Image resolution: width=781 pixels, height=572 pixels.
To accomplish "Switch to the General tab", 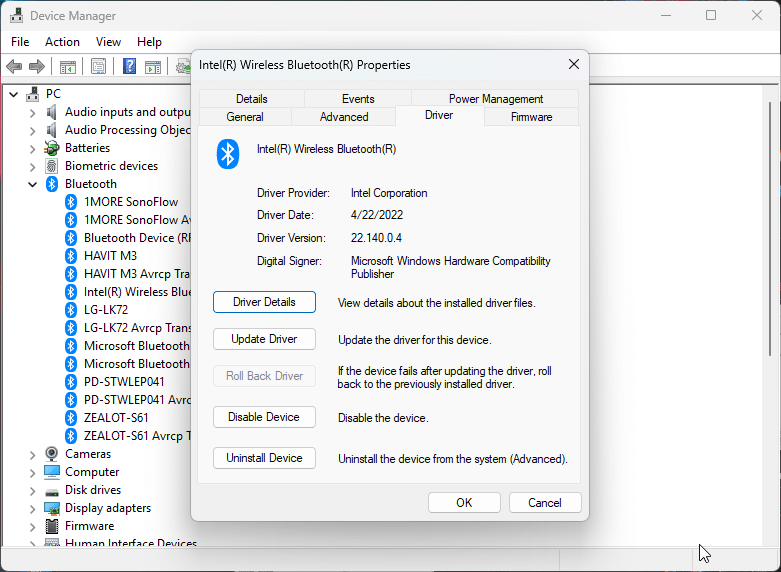I will (x=245, y=117).
